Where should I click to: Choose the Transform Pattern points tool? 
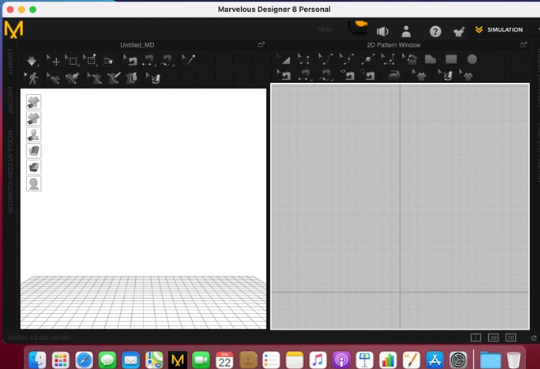[303, 60]
